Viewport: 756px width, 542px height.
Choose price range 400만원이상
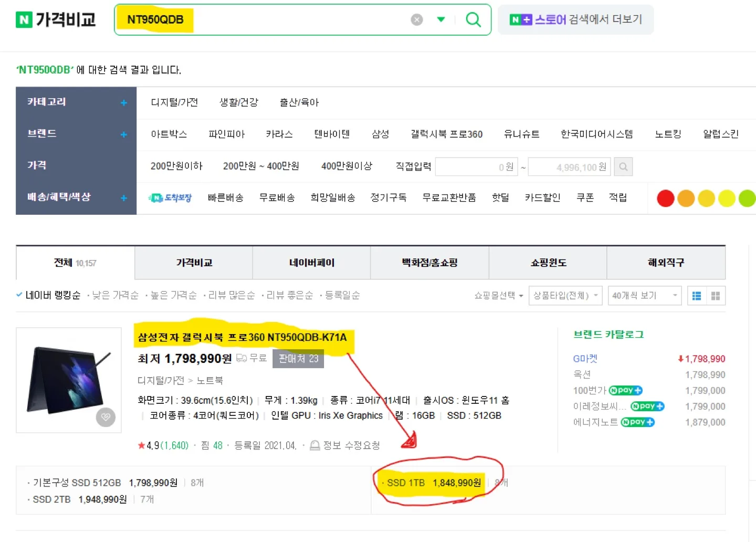[x=347, y=166]
